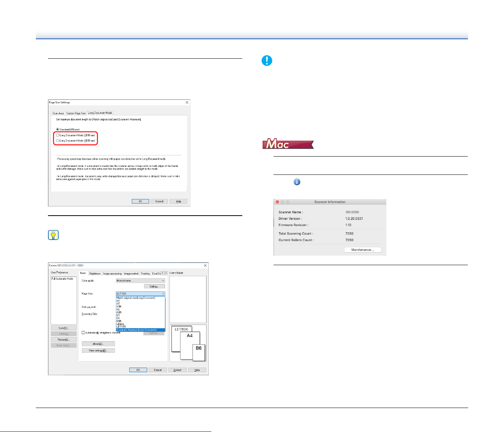Click the Restore user preference button
This screenshot has height=432, width=504.
(64, 339)
